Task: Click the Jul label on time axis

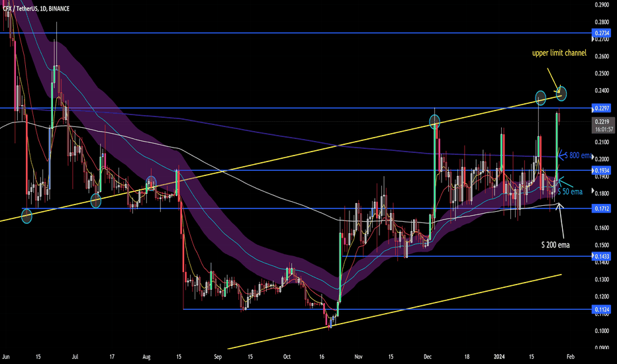Action: pos(75,357)
